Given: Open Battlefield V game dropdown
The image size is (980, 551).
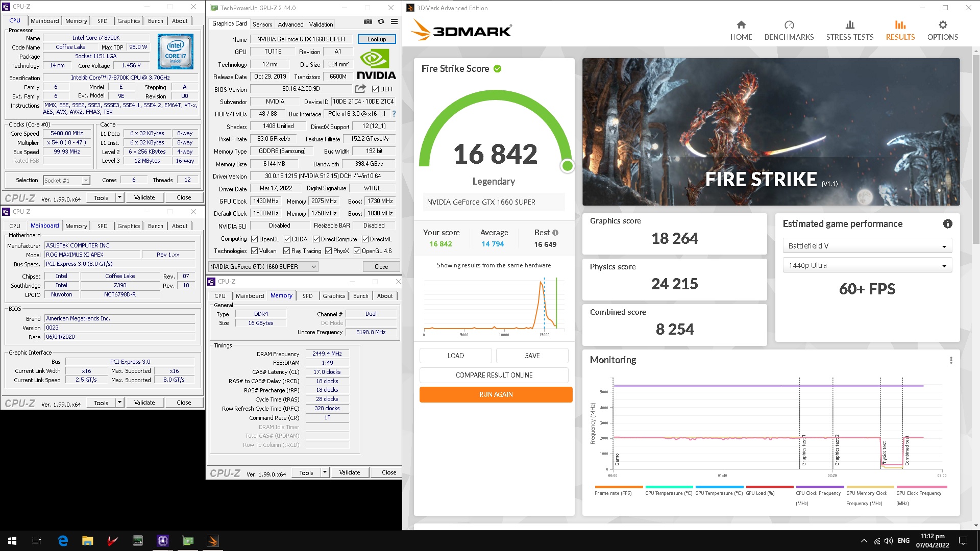Looking at the screenshot, I should (867, 246).
